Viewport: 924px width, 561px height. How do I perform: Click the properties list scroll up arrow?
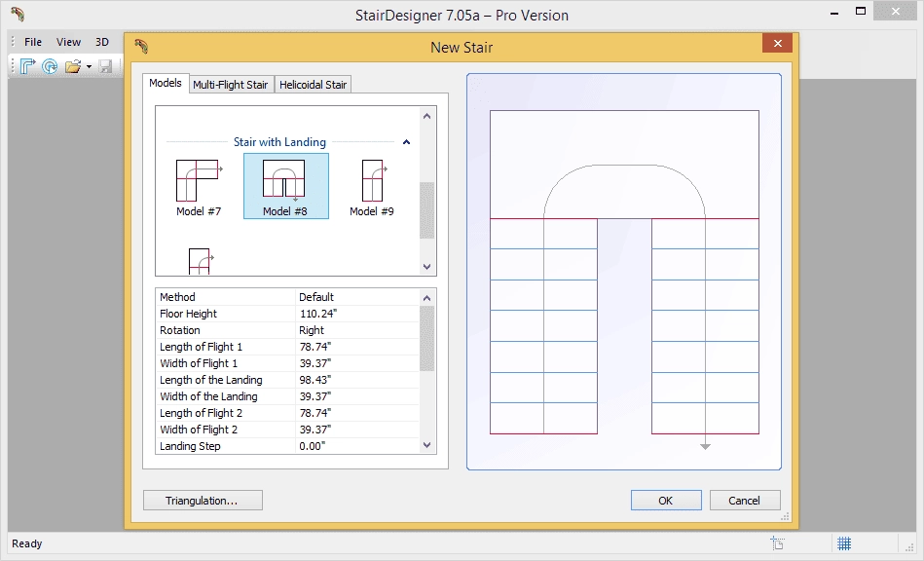coord(427,298)
